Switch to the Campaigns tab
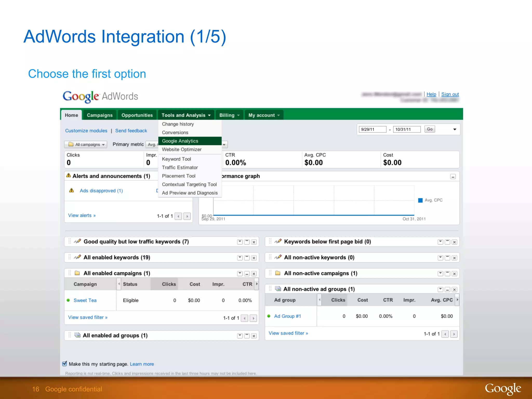Image resolution: width=532 pixels, height=399 pixels. pyautogui.click(x=100, y=115)
